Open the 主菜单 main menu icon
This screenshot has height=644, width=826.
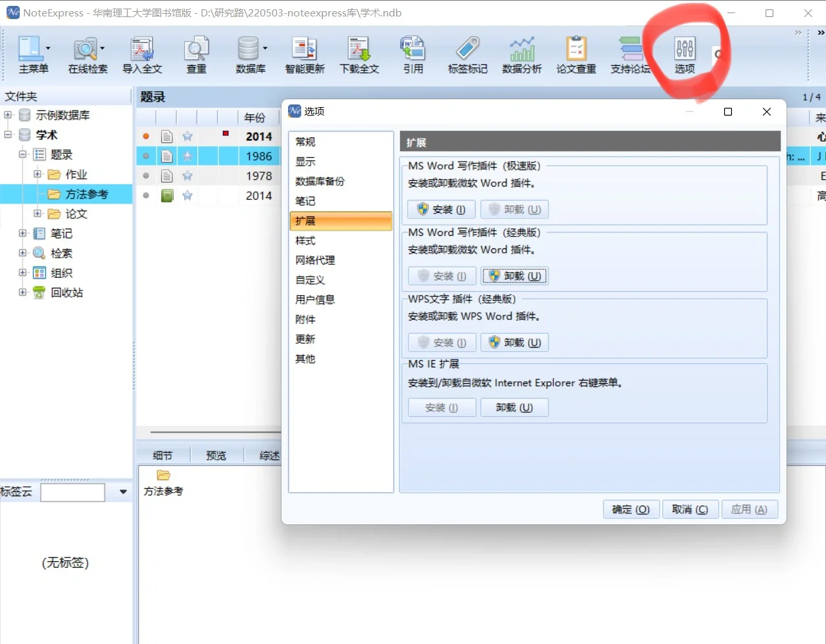(30, 49)
